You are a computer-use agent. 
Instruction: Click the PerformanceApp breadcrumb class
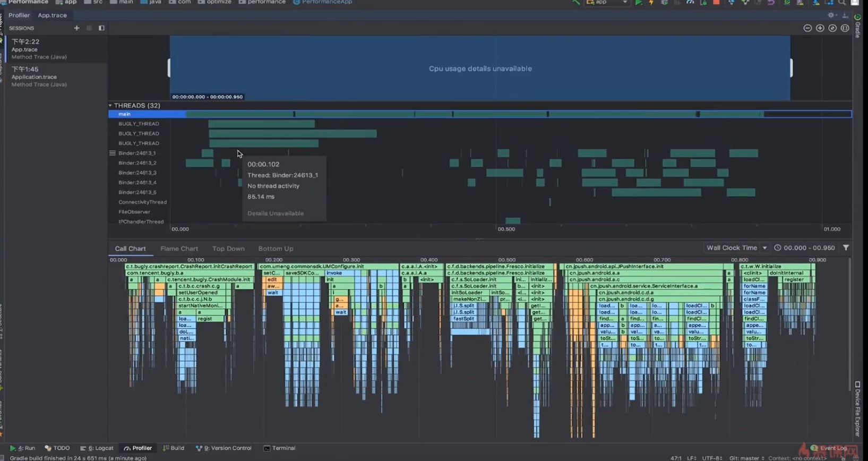(322, 2)
